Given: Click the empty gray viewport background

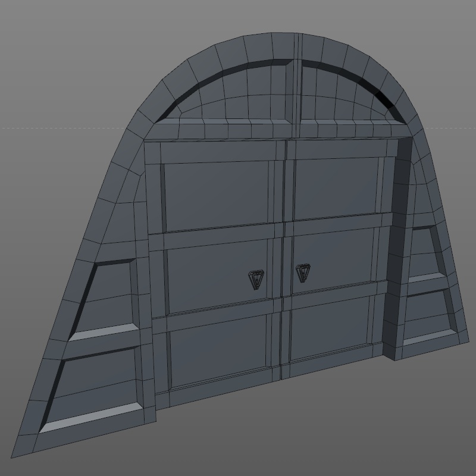Looking at the screenshot, I should 61,61.
